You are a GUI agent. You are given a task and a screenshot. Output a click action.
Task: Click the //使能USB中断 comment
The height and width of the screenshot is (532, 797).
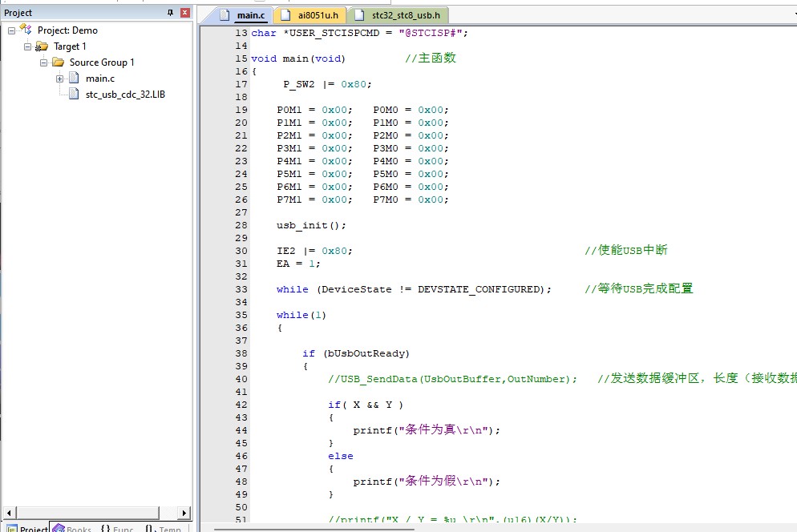[625, 250]
